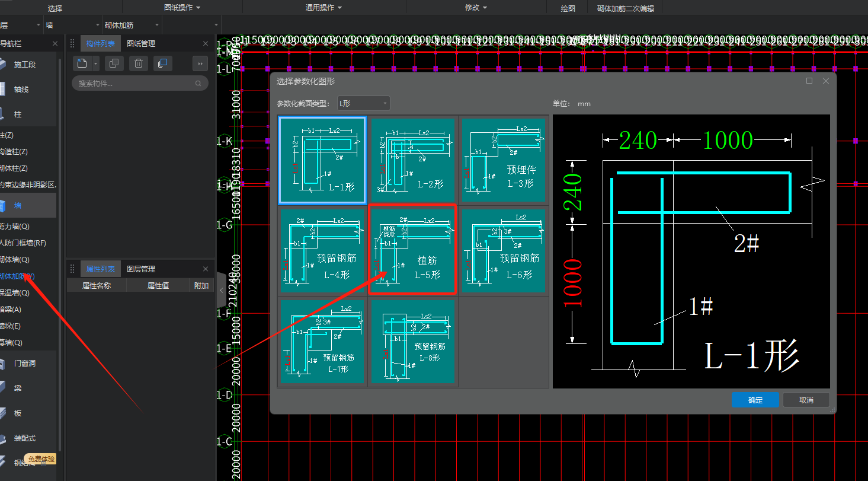Expand 柱 category in navigation
The image size is (868, 481).
coord(28,114)
